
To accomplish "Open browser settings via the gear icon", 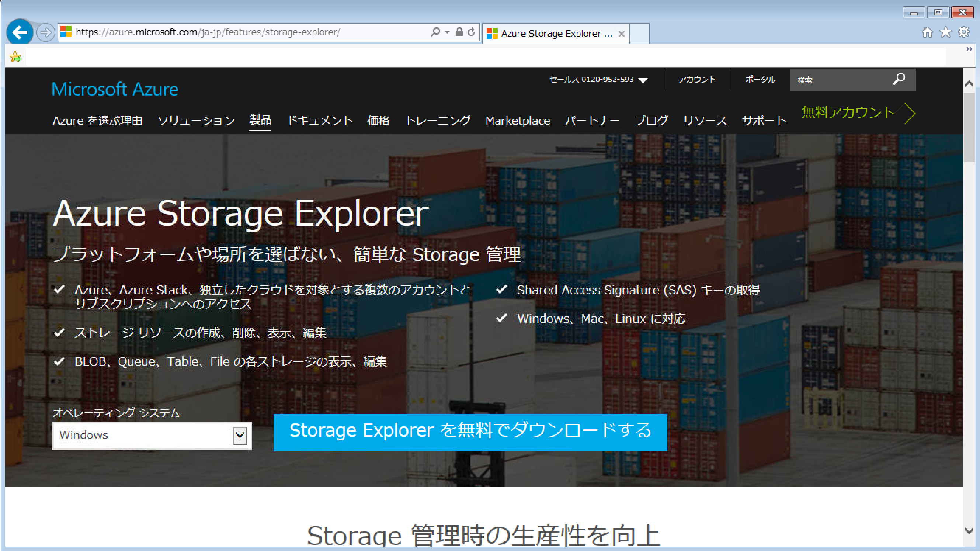I will point(963,32).
